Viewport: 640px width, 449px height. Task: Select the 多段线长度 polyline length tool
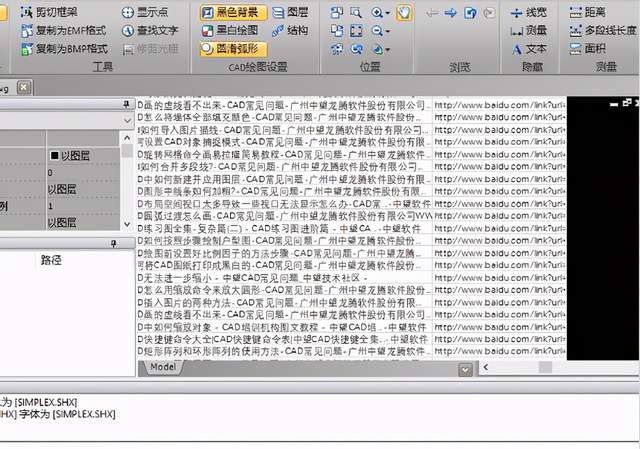(603, 31)
